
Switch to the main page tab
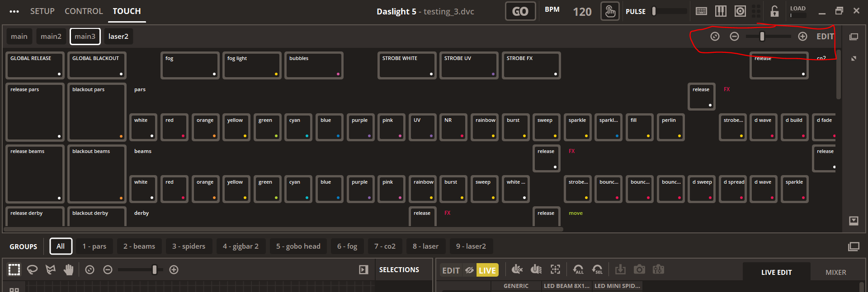coord(19,37)
